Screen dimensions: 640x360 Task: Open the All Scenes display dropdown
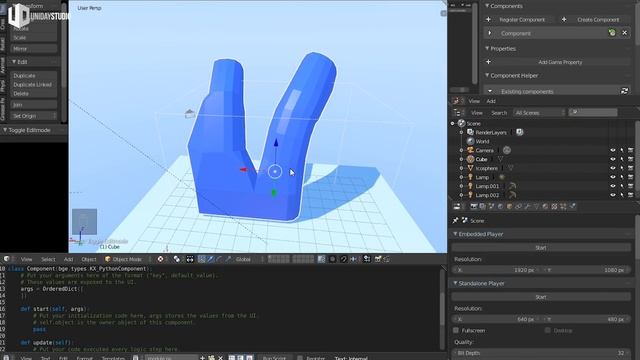click(539, 113)
